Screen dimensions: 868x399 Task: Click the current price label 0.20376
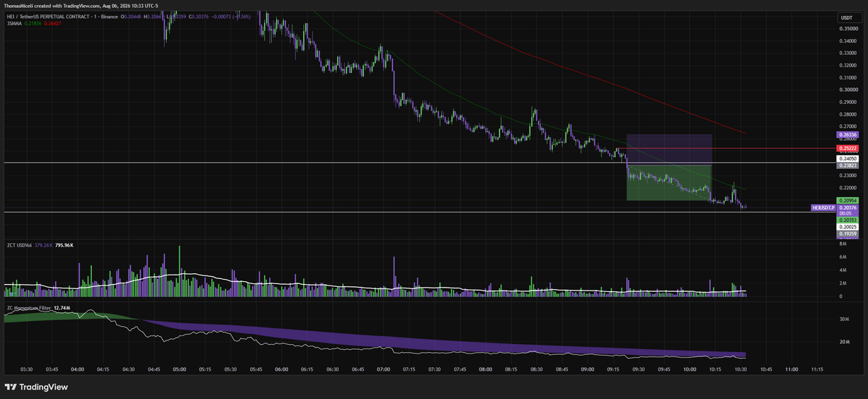pos(847,207)
